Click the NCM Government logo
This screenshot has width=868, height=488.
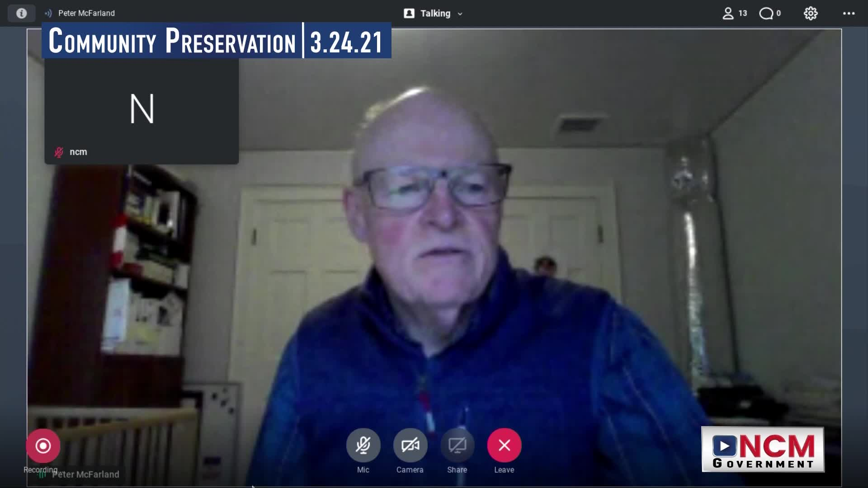(763, 450)
